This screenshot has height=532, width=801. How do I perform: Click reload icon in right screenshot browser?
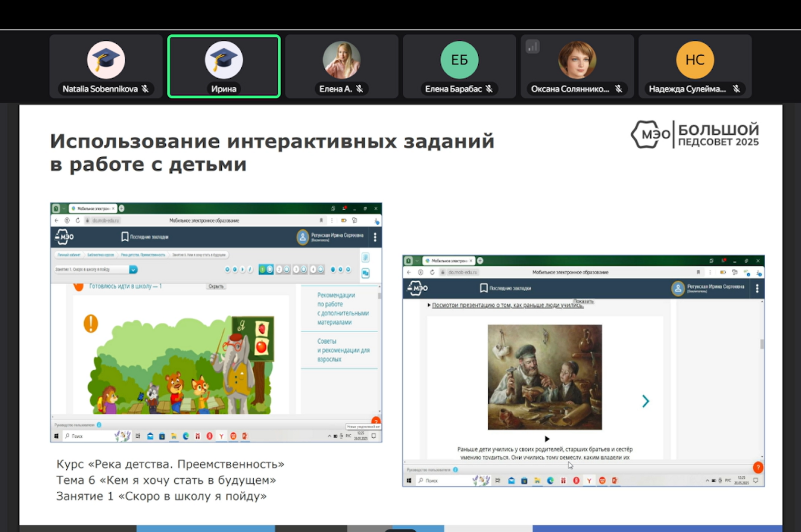tap(432, 272)
